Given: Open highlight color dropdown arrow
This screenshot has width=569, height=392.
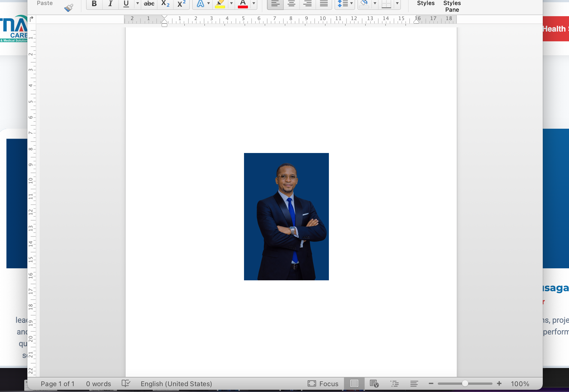Looking at the screenshot, I should 231,4.
